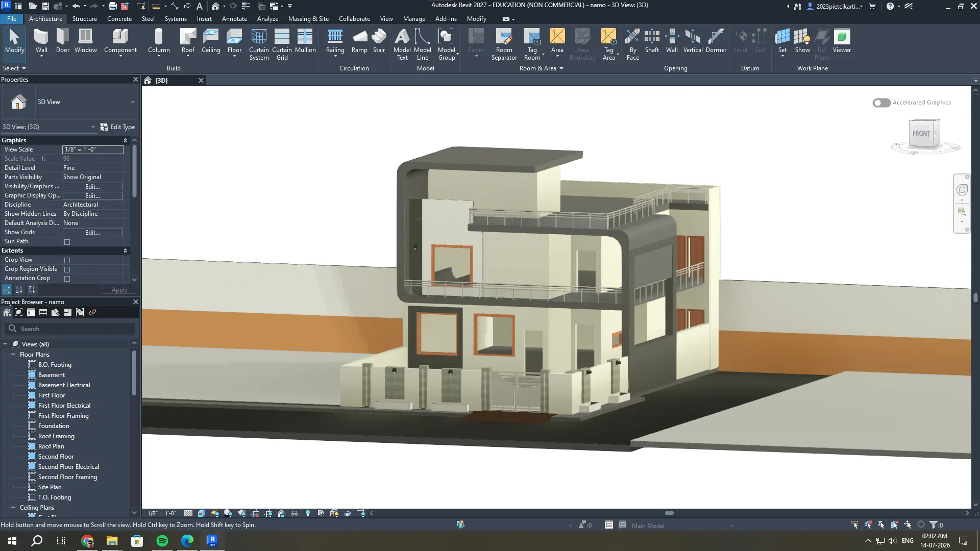Viewport: 980px width, 551px height.
Task: Open Windows Start menu
Action: tap(12, 541)
